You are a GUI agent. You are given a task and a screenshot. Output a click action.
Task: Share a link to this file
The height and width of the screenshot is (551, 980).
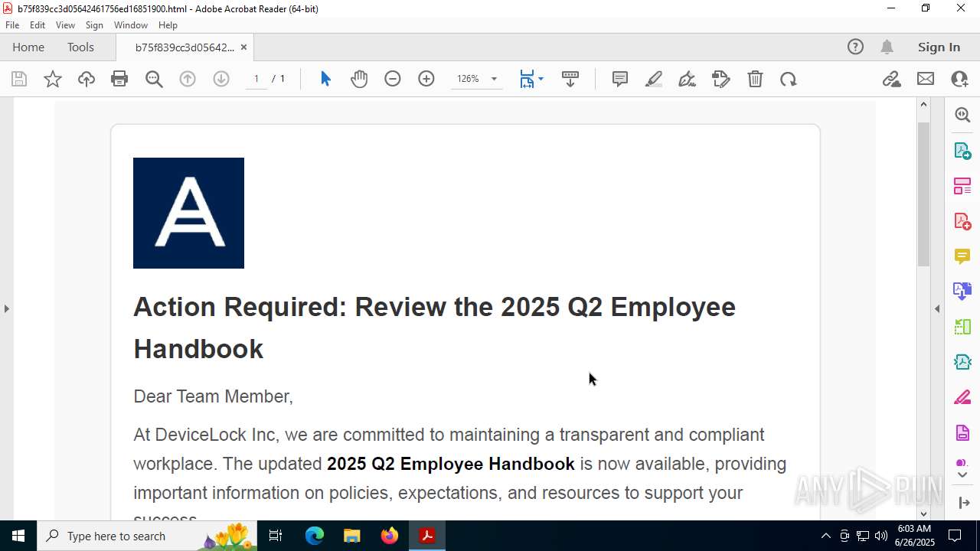892,79
